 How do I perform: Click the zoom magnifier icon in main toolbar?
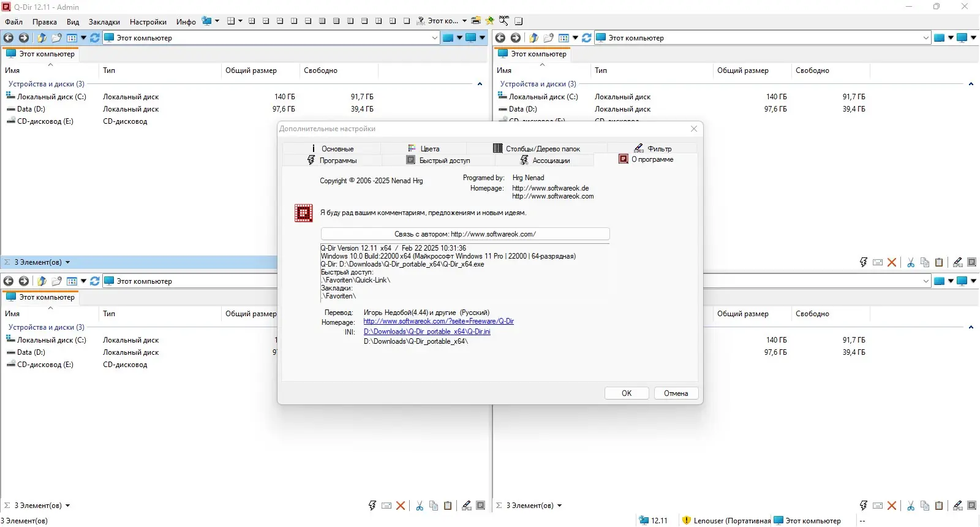pos(504,21)
